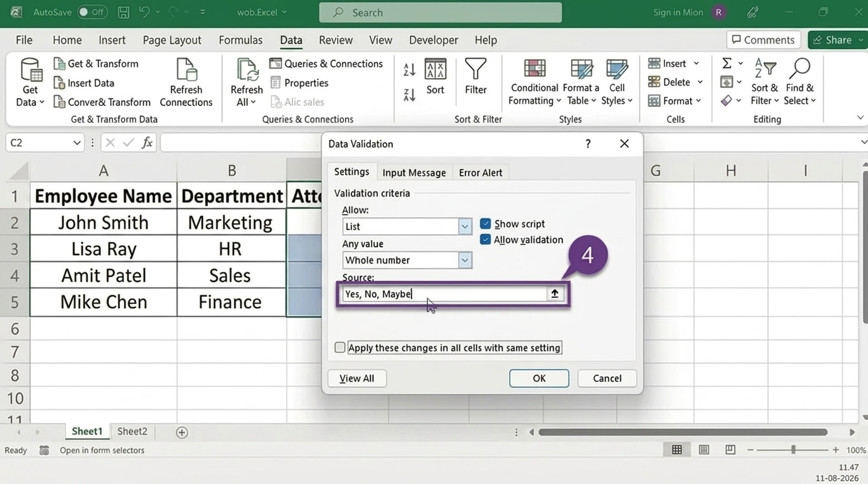This screenshot has height=484, width=868.
Task: Click the AutoSum sigma icon
Action: tap(727, 63)
